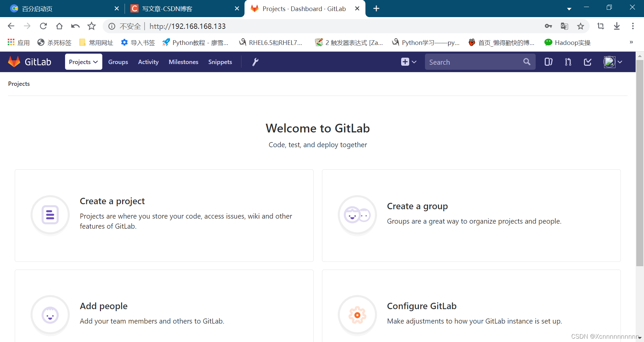The image size is (644, 342).
Task: Open the todos checkmark icon
Action: point(588,62)
